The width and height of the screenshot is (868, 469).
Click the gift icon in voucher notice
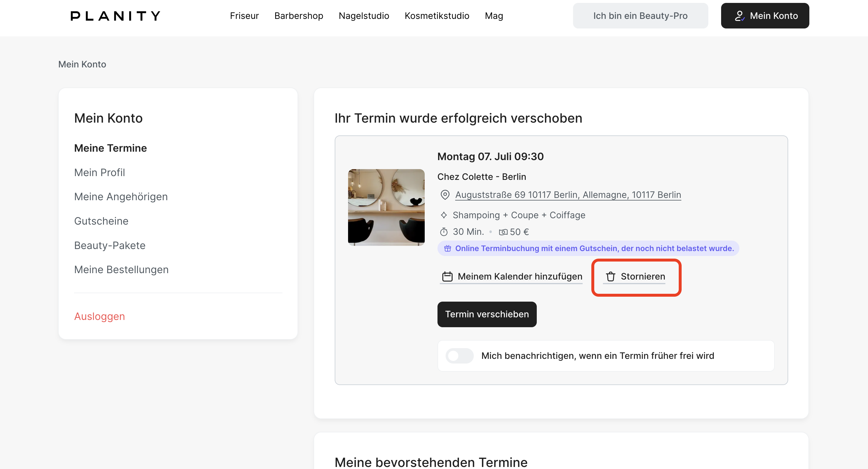pyautogui.click(x=447, y=248)
